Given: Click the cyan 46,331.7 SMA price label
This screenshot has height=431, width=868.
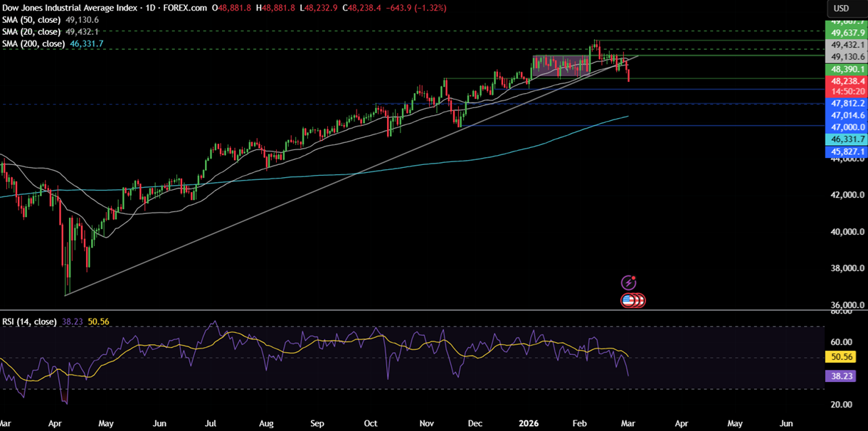Looking at the screenshot, I should pos(846,139).
